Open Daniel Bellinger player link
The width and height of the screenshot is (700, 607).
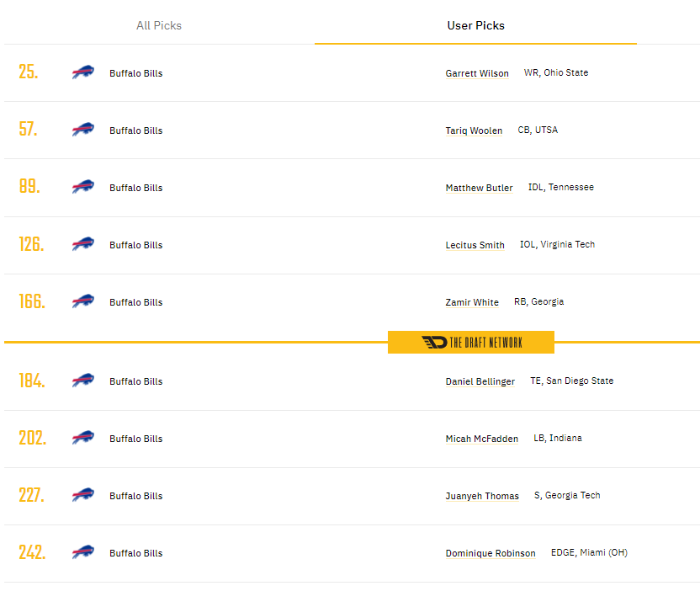tap(480, 381)
